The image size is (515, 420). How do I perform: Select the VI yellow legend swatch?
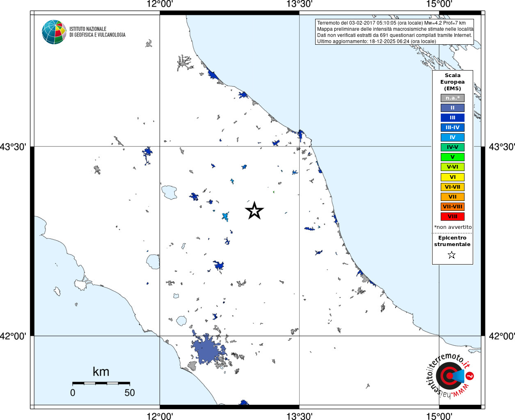click(x=453, y=177)
